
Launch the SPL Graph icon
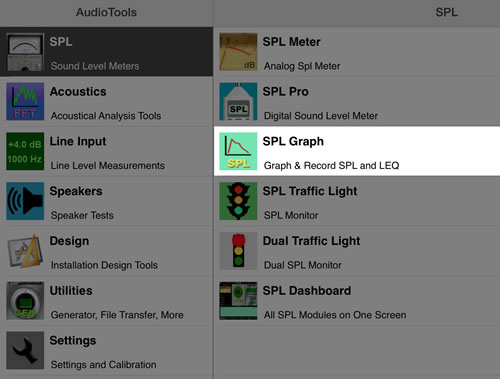(x=238, y=151)
